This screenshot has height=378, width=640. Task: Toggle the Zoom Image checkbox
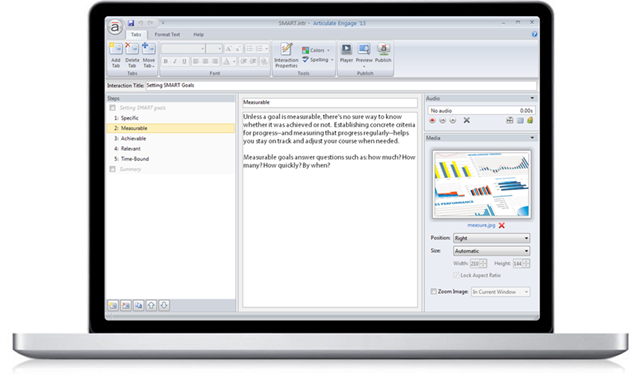[433, 291]
